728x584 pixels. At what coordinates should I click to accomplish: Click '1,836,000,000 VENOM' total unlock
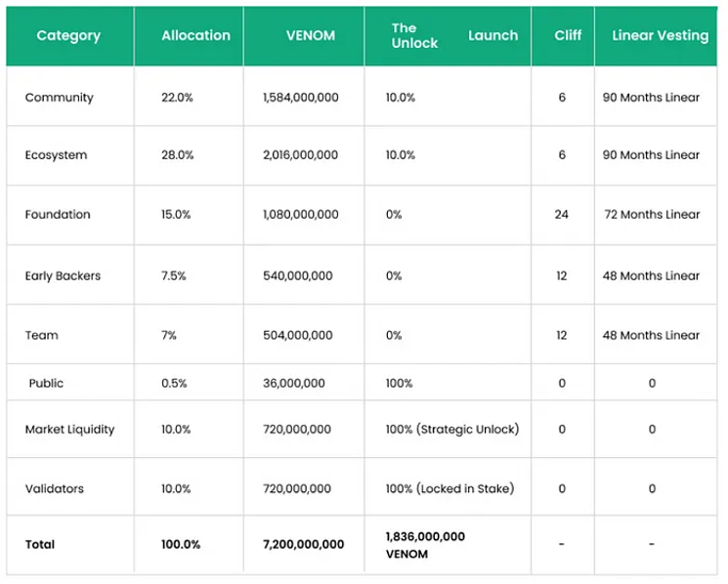425,545
